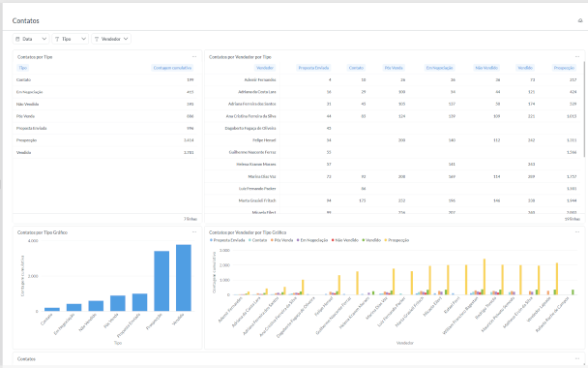Sort by Tipo column header in left table
Viewport: 588px width, 368px height.
pyautogui.click(x=23, y=68)
